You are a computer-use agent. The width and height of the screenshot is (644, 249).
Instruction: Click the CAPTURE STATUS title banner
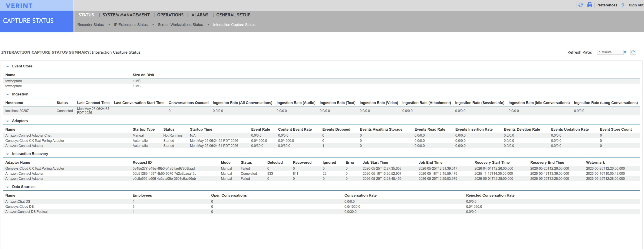coord(37,21)
